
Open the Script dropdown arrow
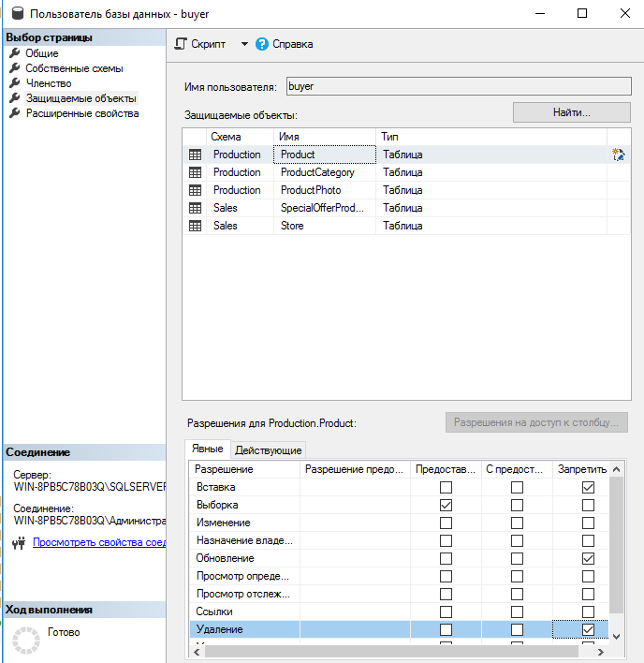tap(244, 44)
